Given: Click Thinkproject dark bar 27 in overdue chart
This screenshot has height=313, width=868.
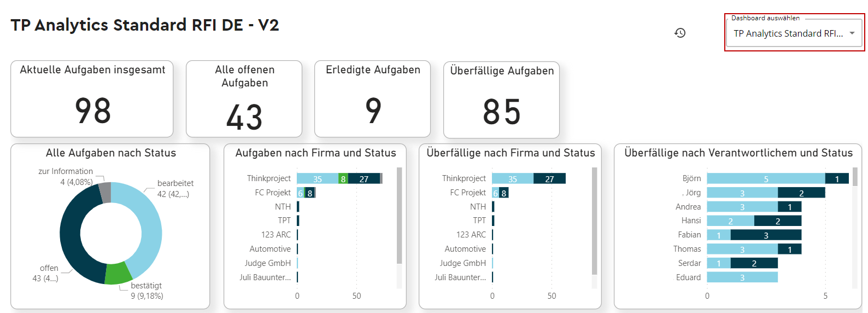Looking at the screenshot, I should (549, 178).
